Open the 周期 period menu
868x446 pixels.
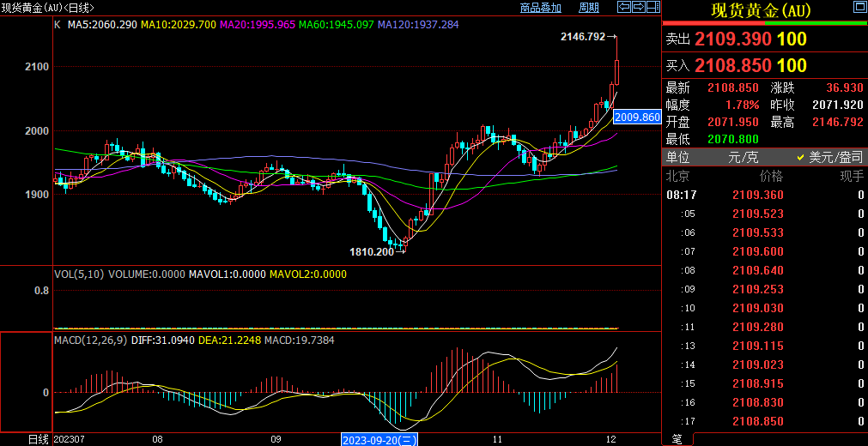point(588,8)
